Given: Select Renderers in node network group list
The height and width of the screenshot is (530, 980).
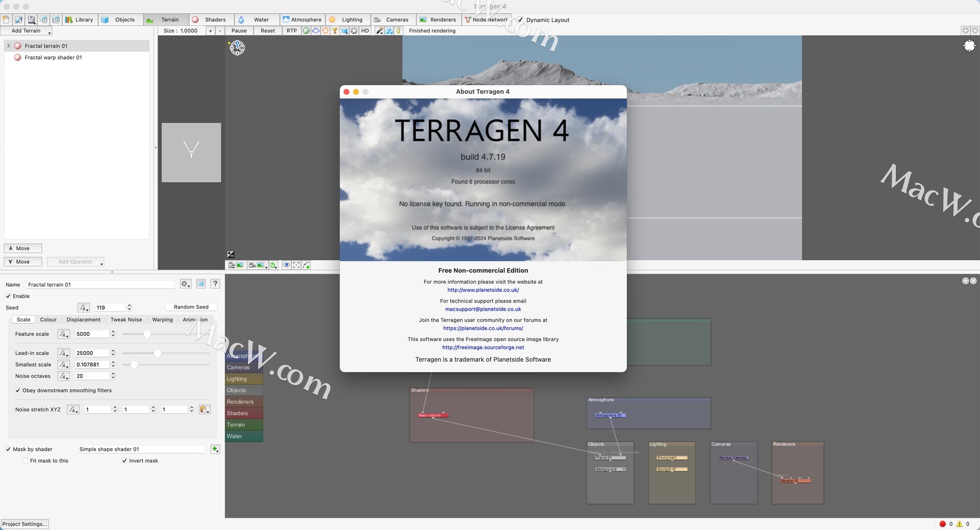Looking at the screenshot, I should click(x=244, y=402).
